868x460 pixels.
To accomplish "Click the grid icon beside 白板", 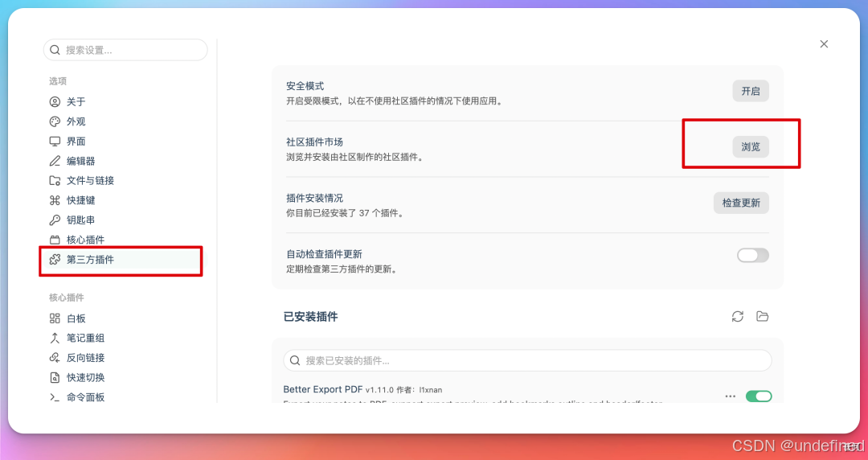I will pos(55,318).
